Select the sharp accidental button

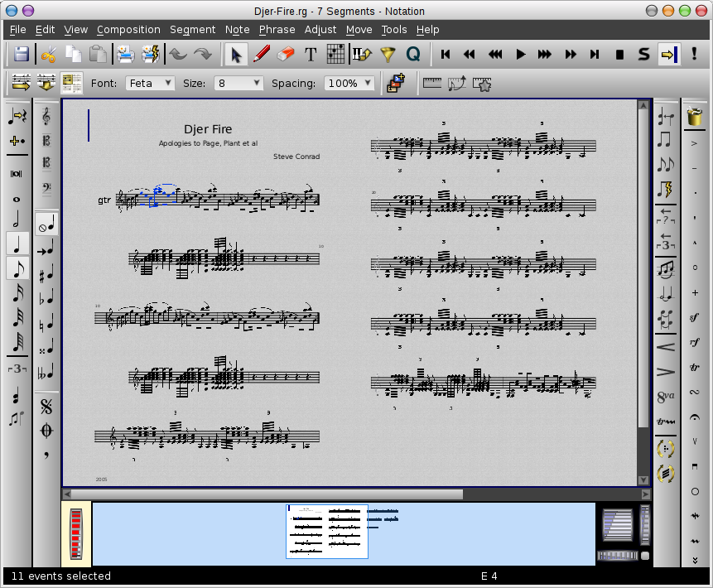pyautogui.click(x=46, y=274)
